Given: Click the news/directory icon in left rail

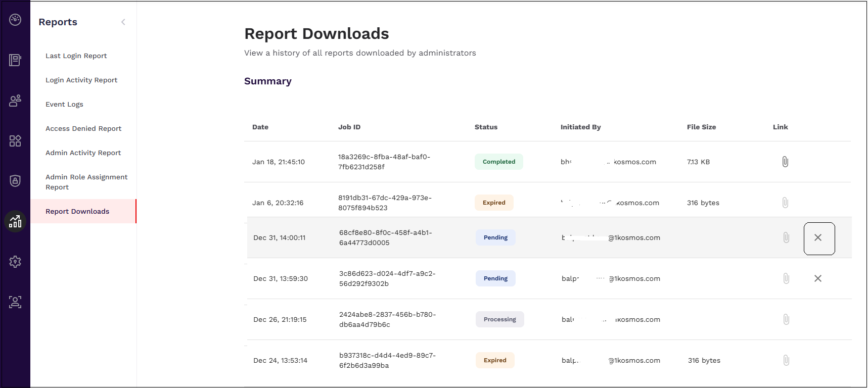Looking at the screenshot, I should tap(15, 60).
